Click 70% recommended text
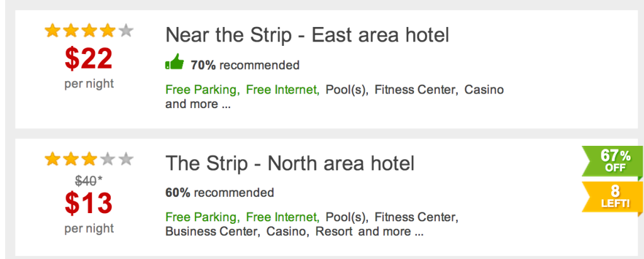 (245, 65)
